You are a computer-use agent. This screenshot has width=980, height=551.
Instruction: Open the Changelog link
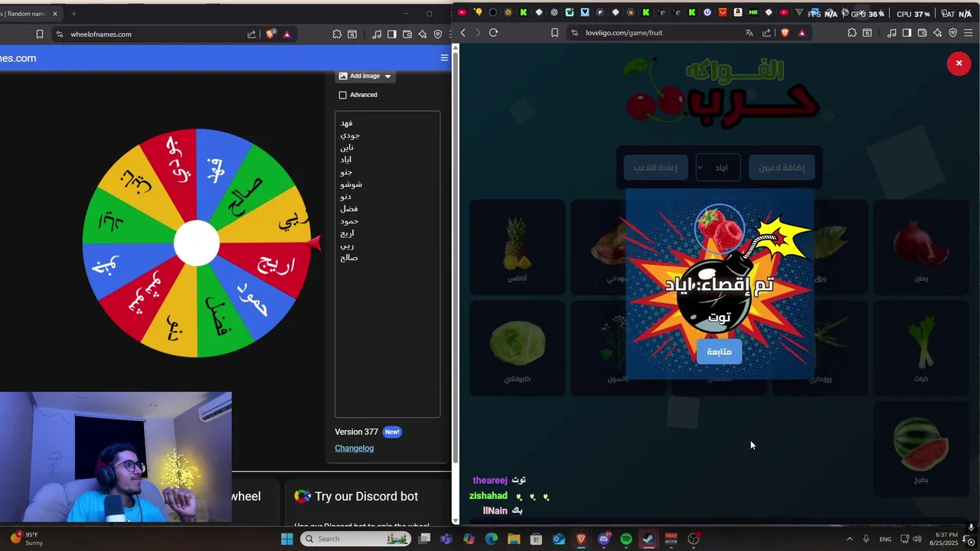[x=354, y=448]
